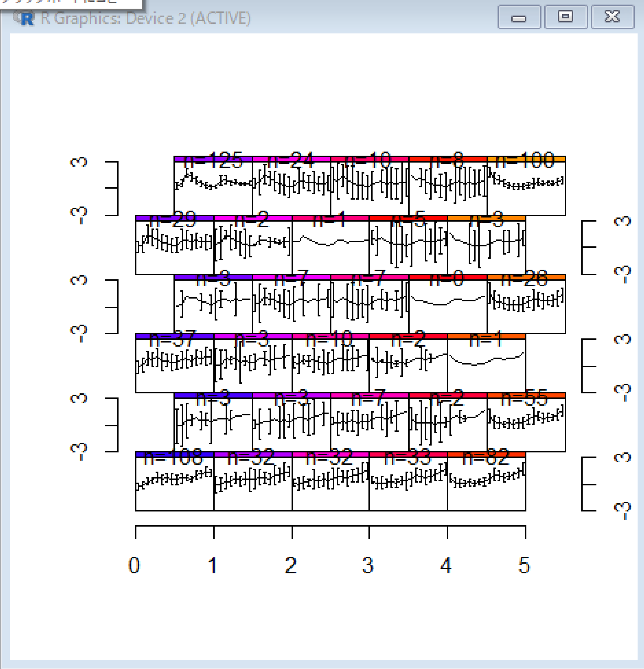The width and height of the screenshot is (644, 669).
Task: Click the x-axis tick label 0
Action: point(134,566)
